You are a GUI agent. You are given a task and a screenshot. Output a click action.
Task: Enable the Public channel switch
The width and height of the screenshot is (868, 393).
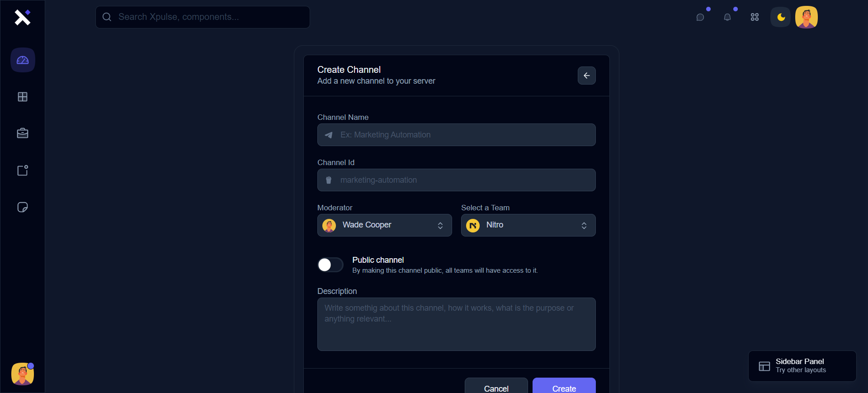(x=330, y=265)
